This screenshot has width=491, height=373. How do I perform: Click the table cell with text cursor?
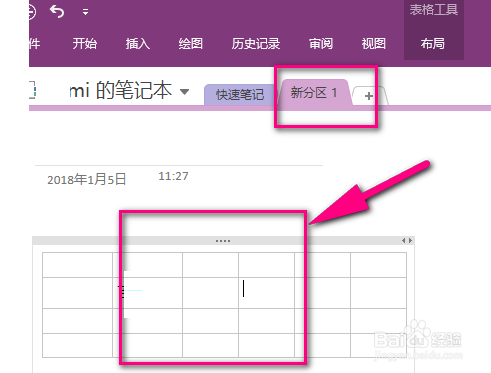point(266,293)
